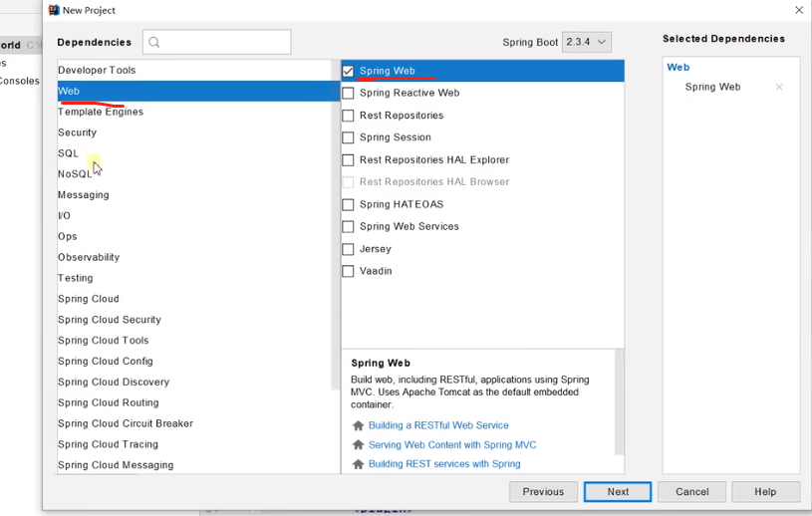The image size is (812, 516).
Task: Open the Spring Boot version dropdown
Action: (x=587, y=42)
